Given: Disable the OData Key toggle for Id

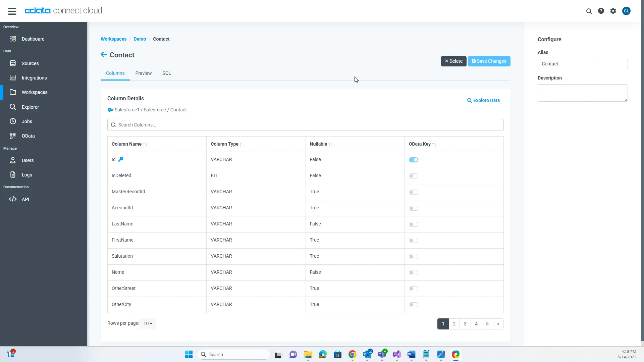Looking at the screenshot, I should point(413,160).
